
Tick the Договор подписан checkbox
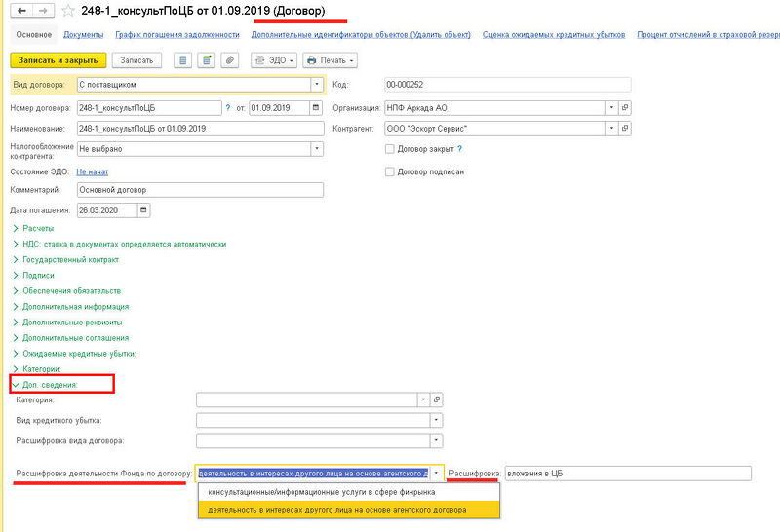[390, 171]
